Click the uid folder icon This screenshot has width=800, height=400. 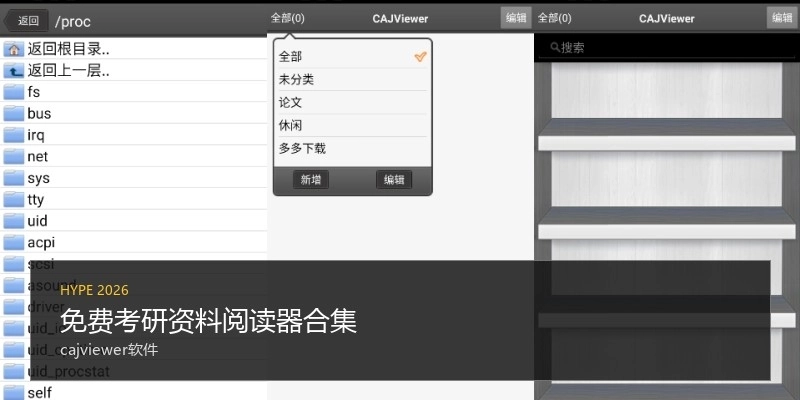click(x=14, y=220)
